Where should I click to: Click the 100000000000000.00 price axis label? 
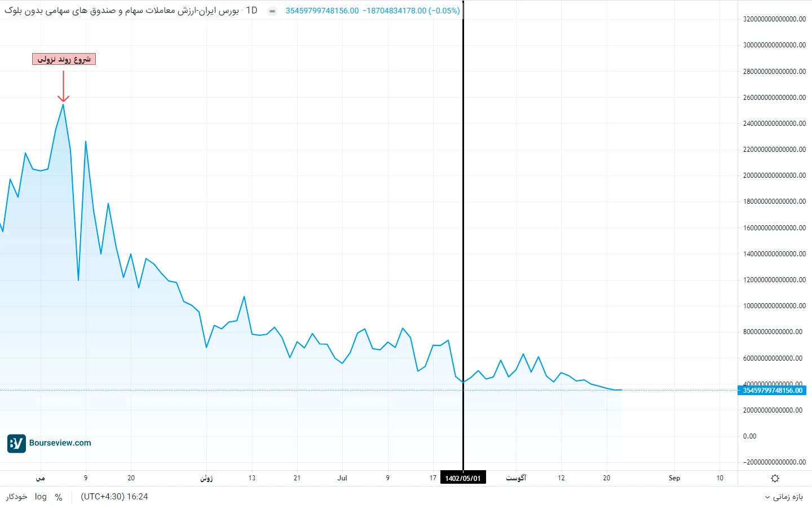click(775, 306)
